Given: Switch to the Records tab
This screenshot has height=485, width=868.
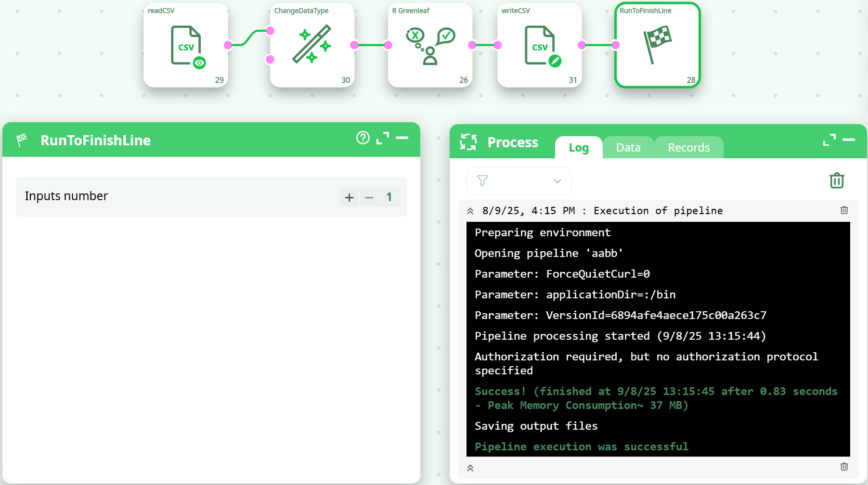Looking at the screenshot, I should click(x=688, y=148).
